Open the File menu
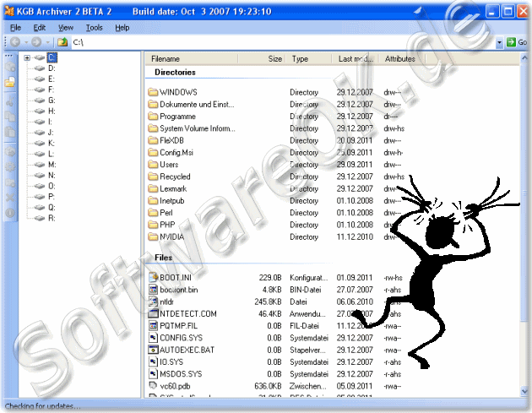The height and width of the screenshot is (413, 532). point(15,28)
